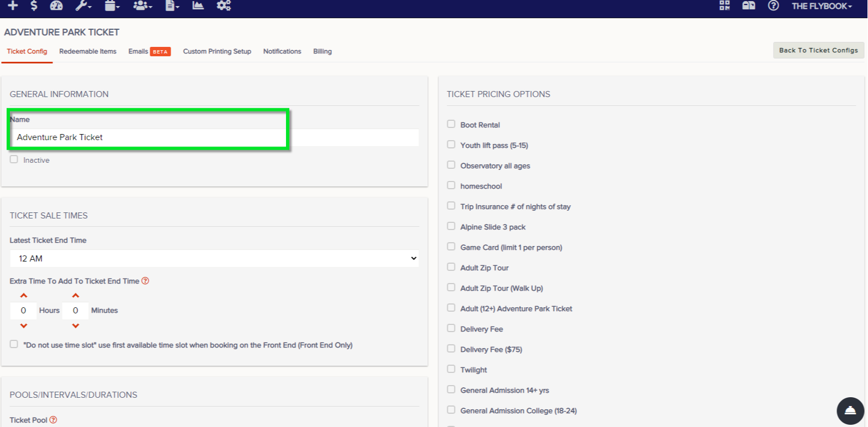868x427 pixels.
Task: Check the Delivery Fee ($75) option
Action: (x=451, y=349)
